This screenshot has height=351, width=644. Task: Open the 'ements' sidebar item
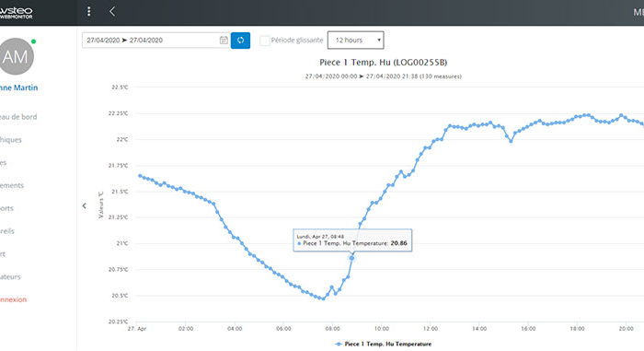(x=12, y=185)
